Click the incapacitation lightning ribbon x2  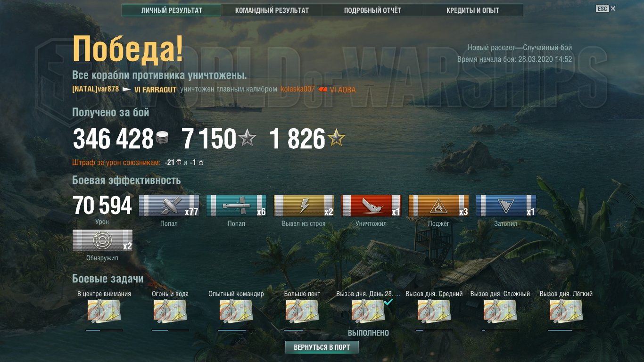tap(304, 206)
